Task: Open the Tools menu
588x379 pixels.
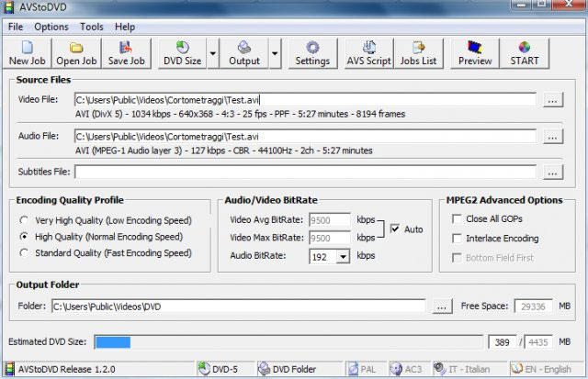Action: pos(92,27)
